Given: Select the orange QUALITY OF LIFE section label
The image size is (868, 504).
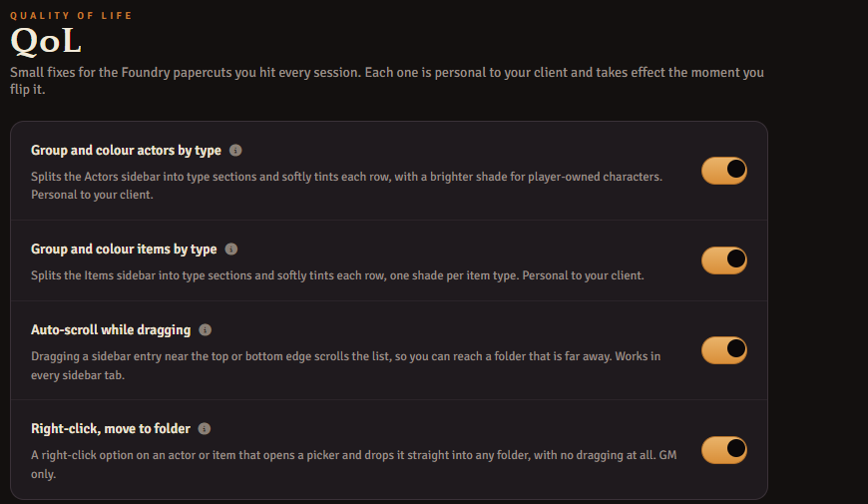Looking at the screenshot, I should [71, 16].
